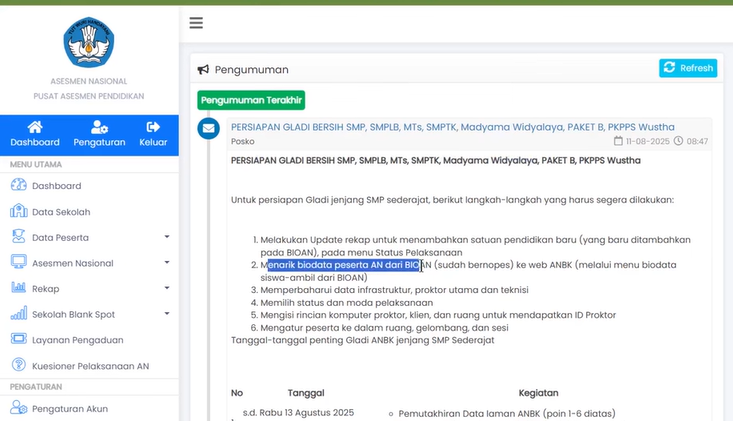Open Pengaturan user-gear icon in blue bar
Image resolution: width=733 pixels, height=421 pixels.
point(99,127)
